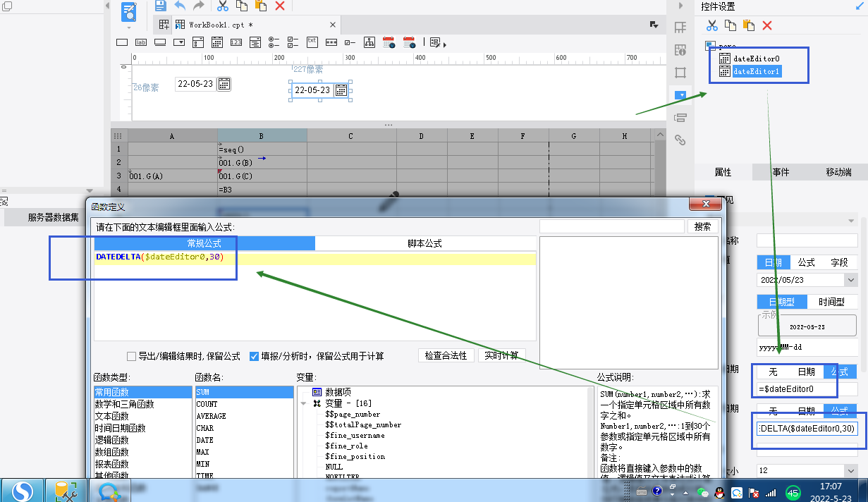This screenshot has height=502, width=868.
Task: Close the WorkBook1.cpt tab
Action: click(x=333, y=25)
